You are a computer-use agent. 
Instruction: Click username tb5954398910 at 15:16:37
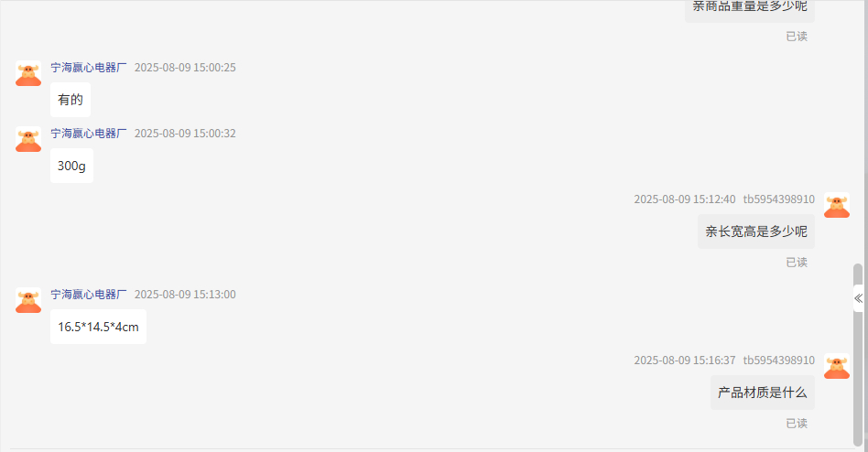tap(778, 361)
